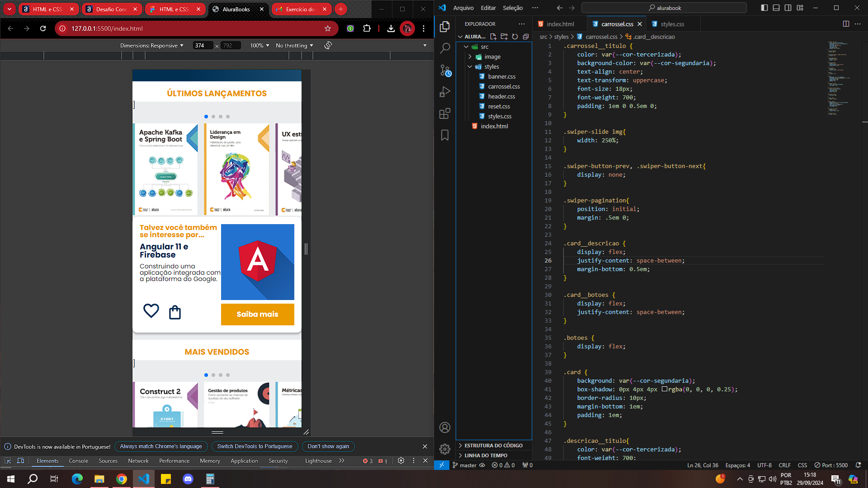Click shopping bag icon on Angular card
The image size is (868, 488).
pyautogui.click(x=175, y=312)
